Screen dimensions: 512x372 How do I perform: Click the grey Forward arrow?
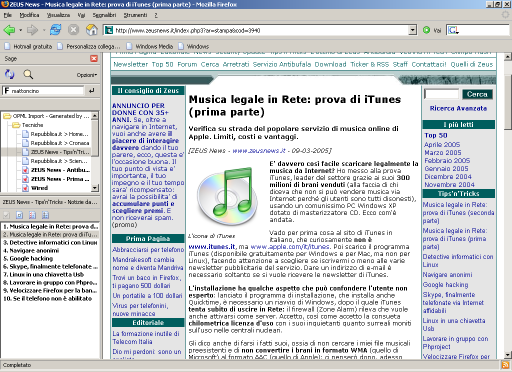(32, 30)
